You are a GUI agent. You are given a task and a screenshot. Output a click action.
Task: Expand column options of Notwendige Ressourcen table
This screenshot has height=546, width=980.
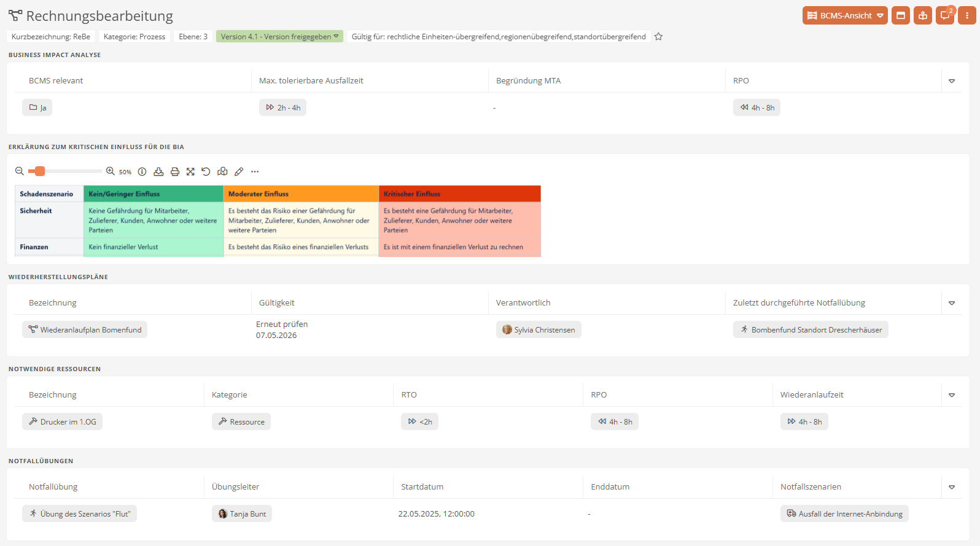tap(952, 395)
